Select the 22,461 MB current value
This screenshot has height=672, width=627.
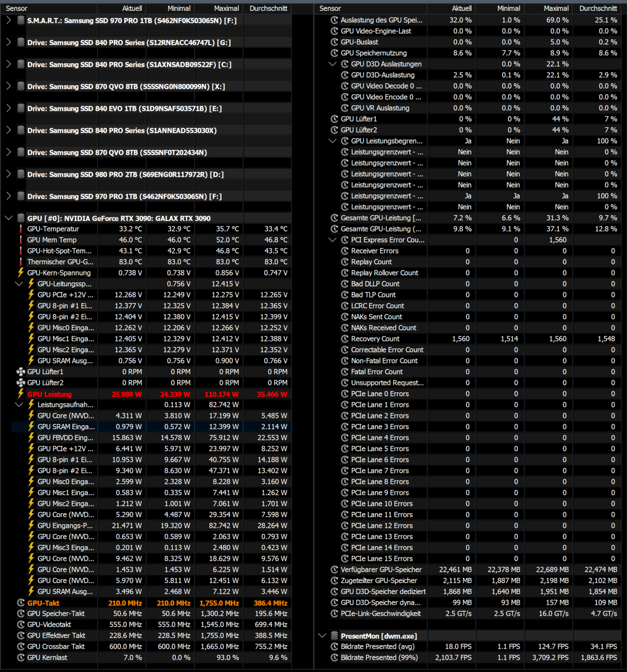point(455,570)
